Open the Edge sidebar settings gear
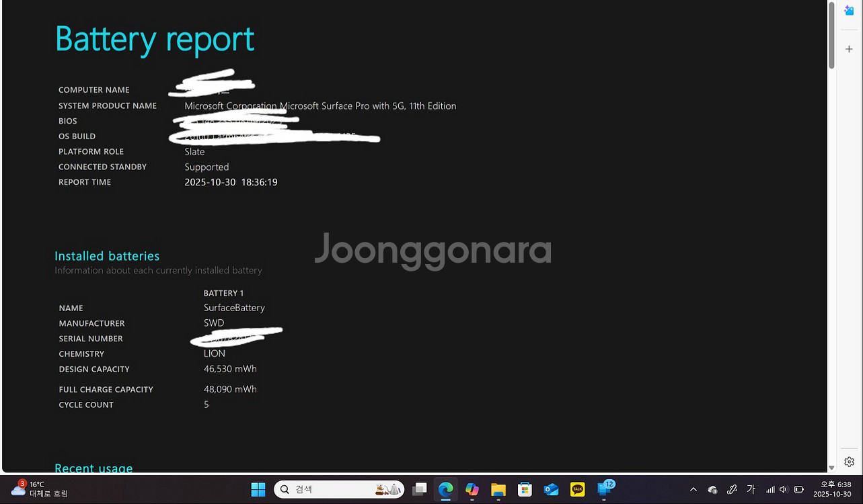Viewport: 863px width, 504px height. click(849, 462)
